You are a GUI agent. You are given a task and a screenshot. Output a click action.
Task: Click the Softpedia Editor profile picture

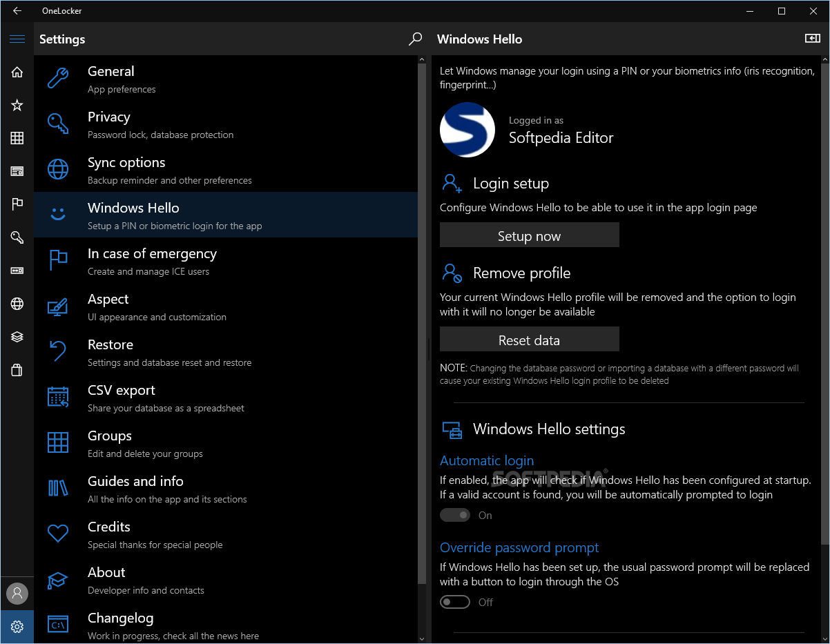(467, 130)
